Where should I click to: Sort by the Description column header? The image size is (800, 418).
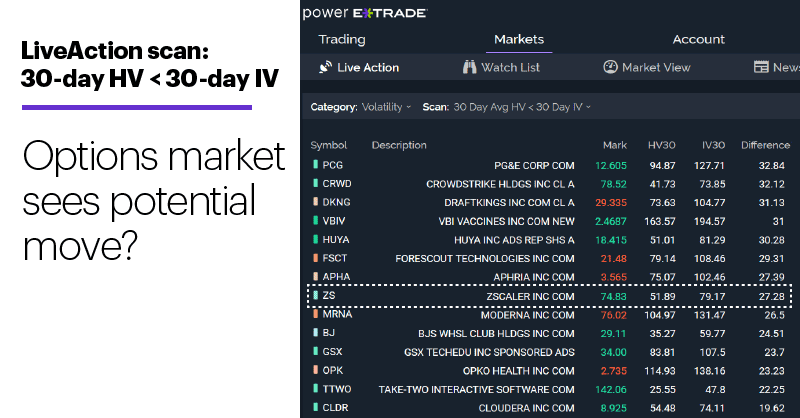[399, 145]
